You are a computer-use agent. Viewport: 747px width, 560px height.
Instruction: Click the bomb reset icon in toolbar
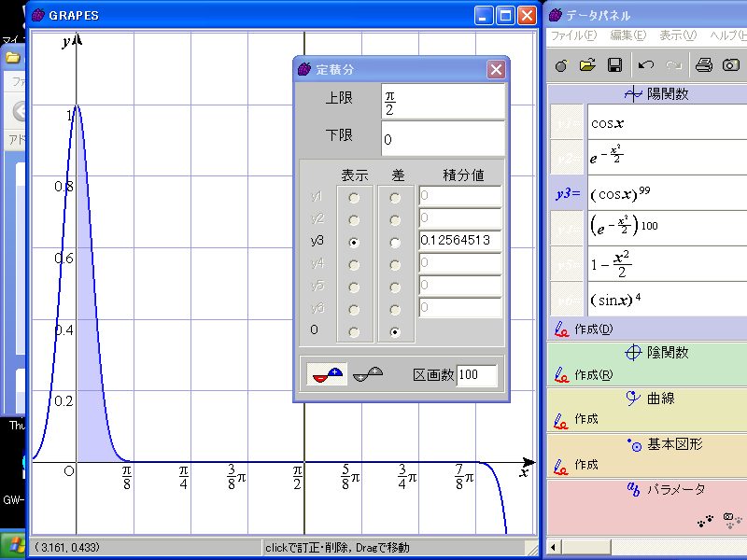tap(560, 65)
